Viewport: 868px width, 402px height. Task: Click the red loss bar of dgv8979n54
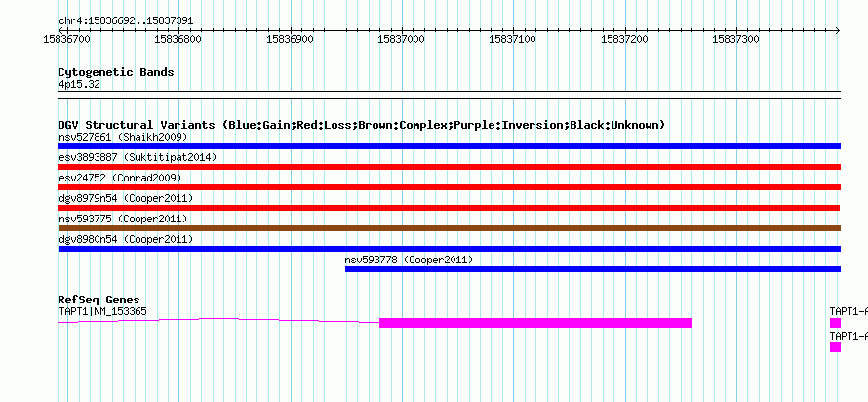pyautogui.click(x=449, y=208)
